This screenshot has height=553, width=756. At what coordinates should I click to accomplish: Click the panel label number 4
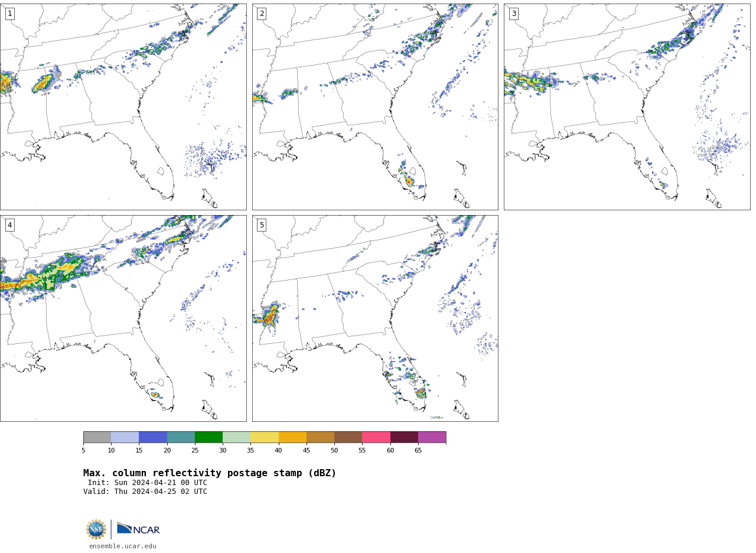[9, 225]
